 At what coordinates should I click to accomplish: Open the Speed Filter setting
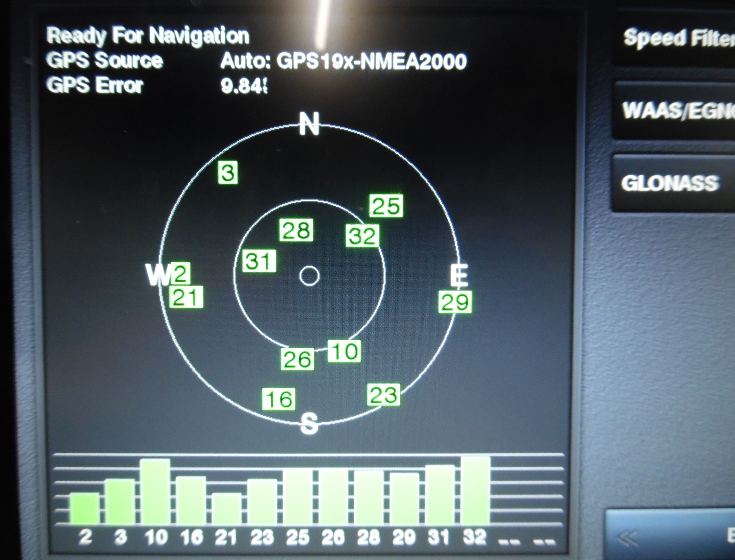click(678, 38)
